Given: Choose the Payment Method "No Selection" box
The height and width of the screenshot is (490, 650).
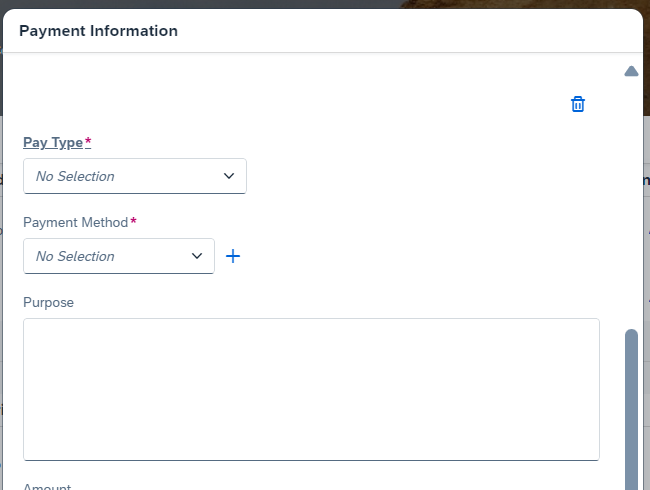Looking at the screenshot, I should pyautogui.click(x=119, y=256).
